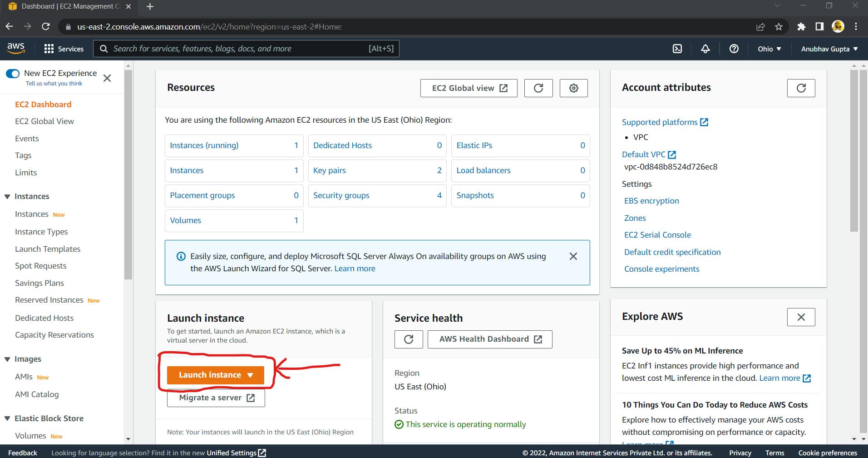Click EC2 Global view button
This screenshot has height=458, width=868.
469,88
